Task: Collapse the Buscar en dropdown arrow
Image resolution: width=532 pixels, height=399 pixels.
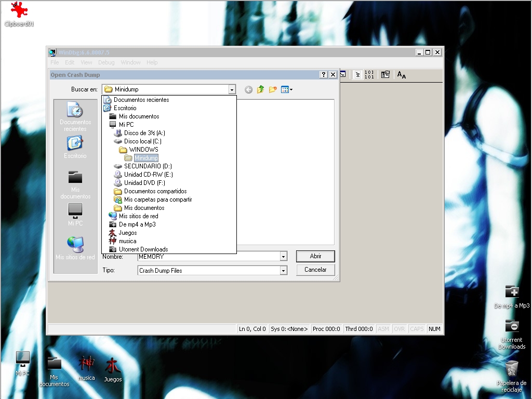Action: (x=232, y=89)
